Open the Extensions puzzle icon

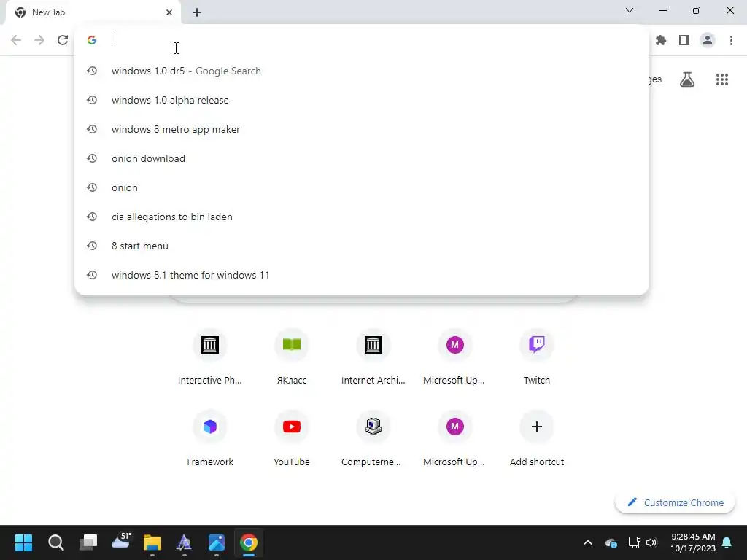[661, 40]
